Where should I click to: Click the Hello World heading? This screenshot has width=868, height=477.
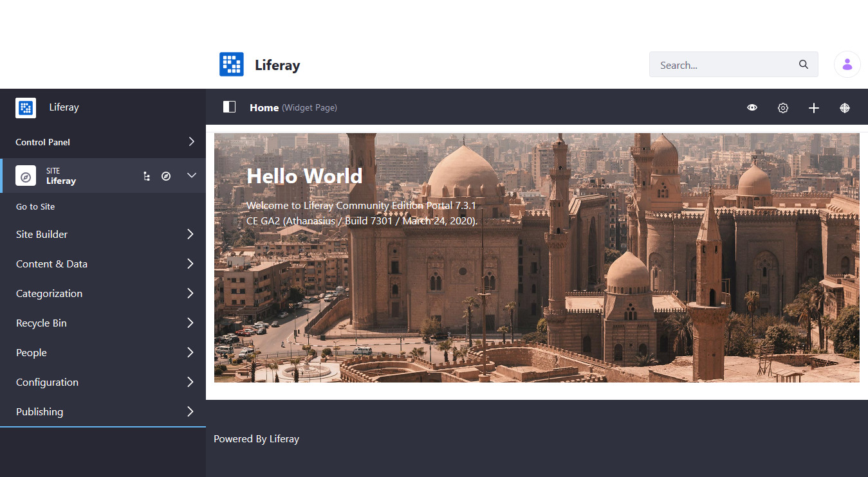pos(304,176)
